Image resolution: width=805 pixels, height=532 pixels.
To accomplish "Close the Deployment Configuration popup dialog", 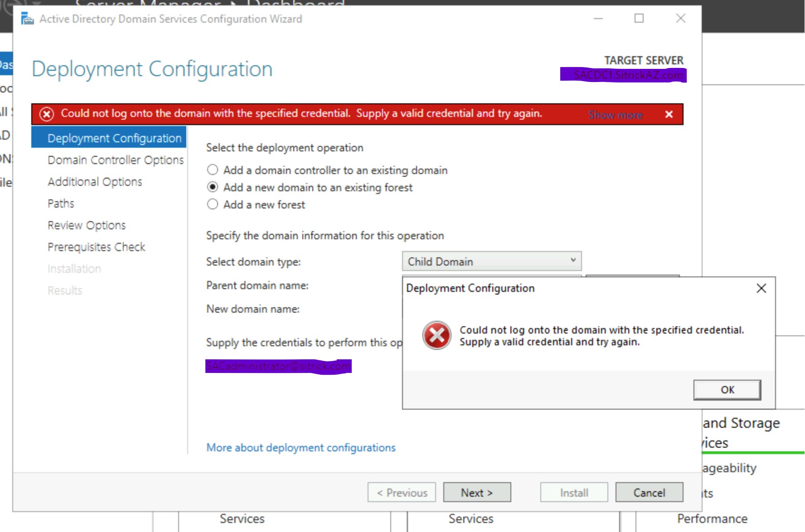I will pos(761,288).
